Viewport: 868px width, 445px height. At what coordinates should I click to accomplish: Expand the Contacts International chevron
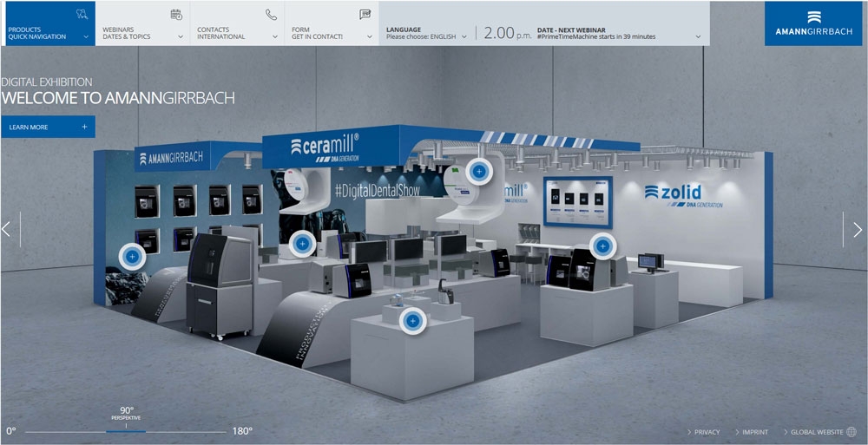(275, 37)
